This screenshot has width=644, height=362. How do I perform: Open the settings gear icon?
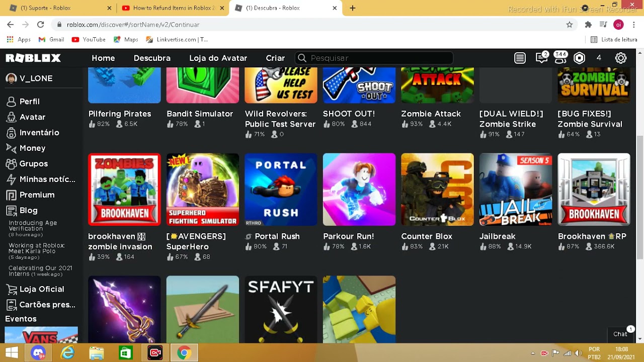[x=621, y=58]
